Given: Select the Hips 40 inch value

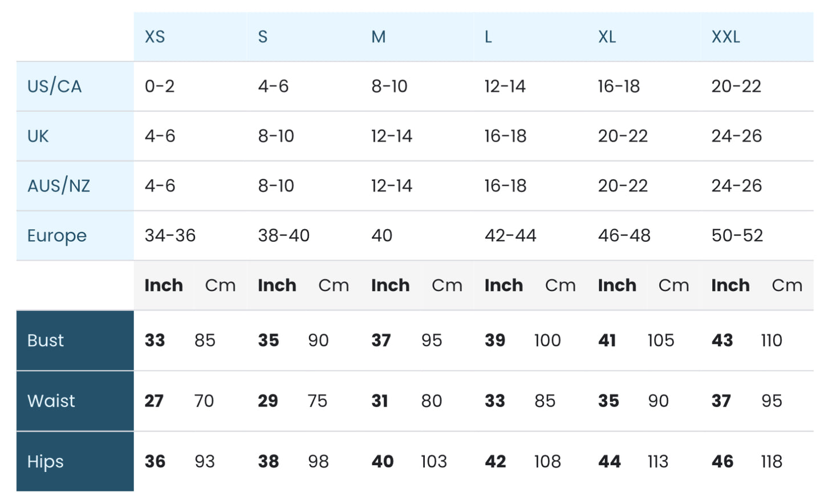Looking at the screenshot, I should pos(382,461).
